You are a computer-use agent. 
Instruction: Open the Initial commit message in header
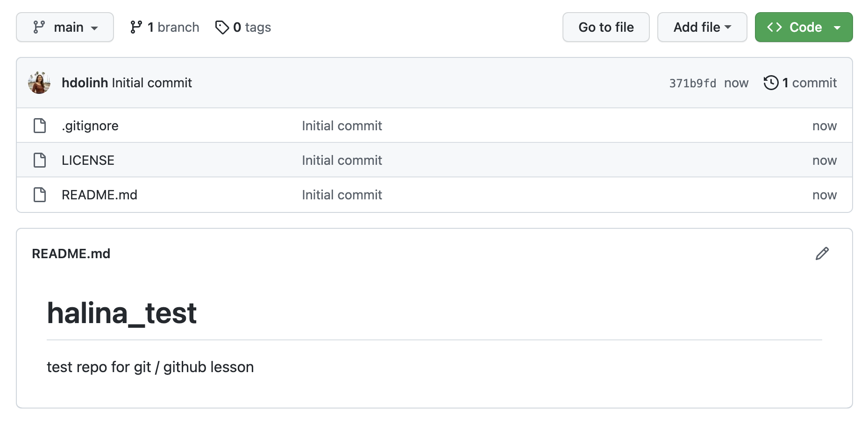click(152, 83)
